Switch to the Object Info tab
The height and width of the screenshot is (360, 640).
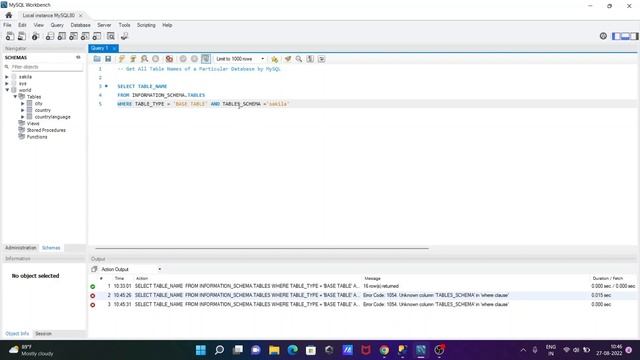coord(17,333)
